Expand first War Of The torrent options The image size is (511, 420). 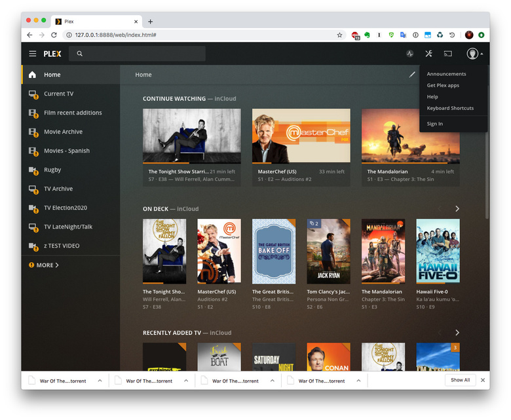tap(100, 381)
